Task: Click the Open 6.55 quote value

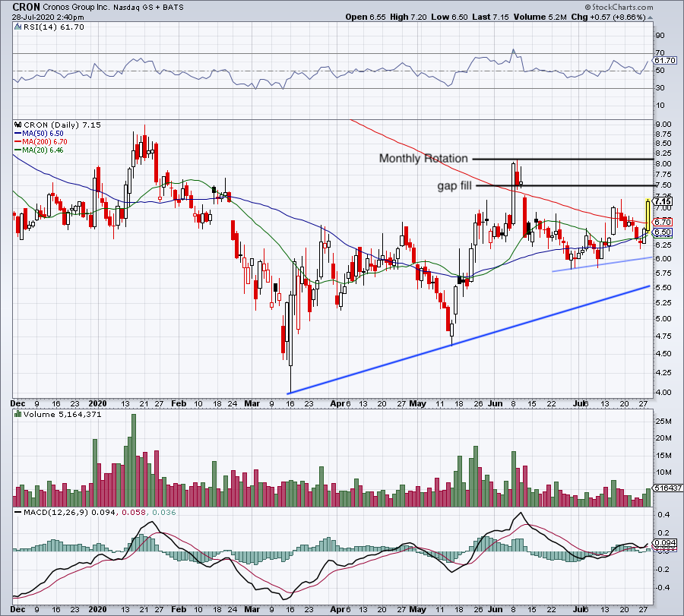Action: coord(366,17)
